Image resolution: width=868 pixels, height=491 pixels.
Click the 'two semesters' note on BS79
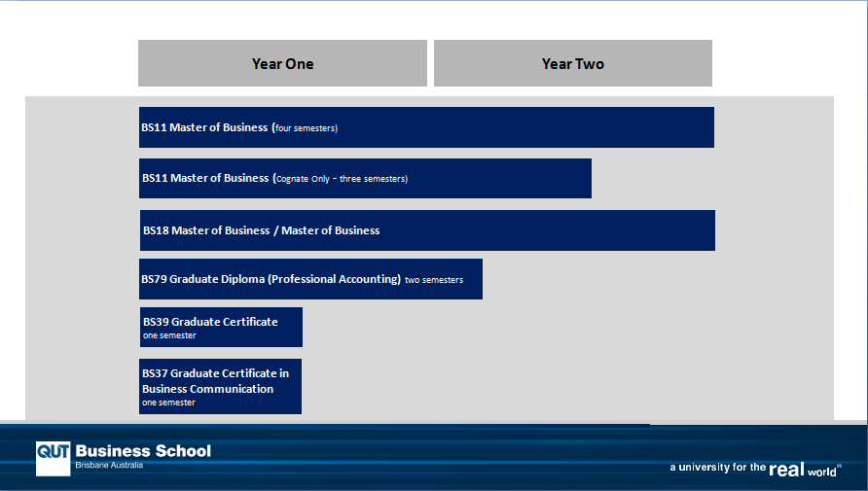coord(434,280)
